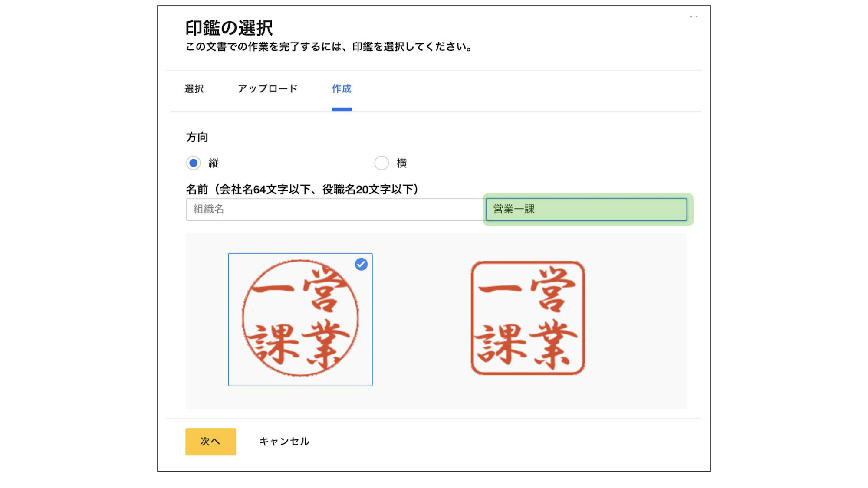Click the 名前 field label text

(x=302, y=190)
